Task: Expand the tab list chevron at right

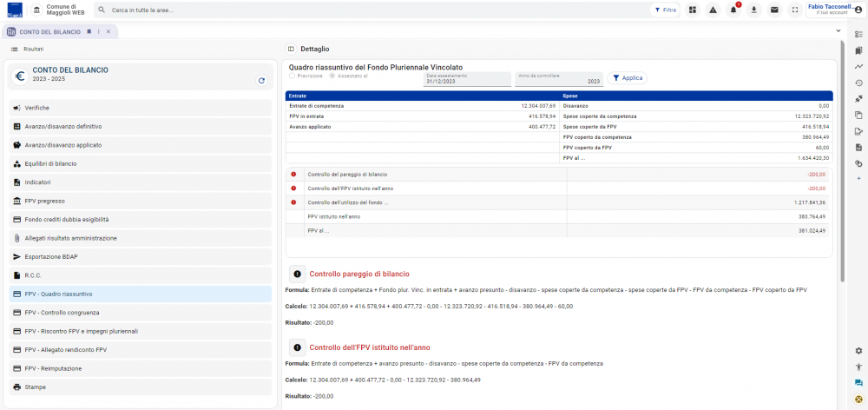Action: (x=838, y=31)
